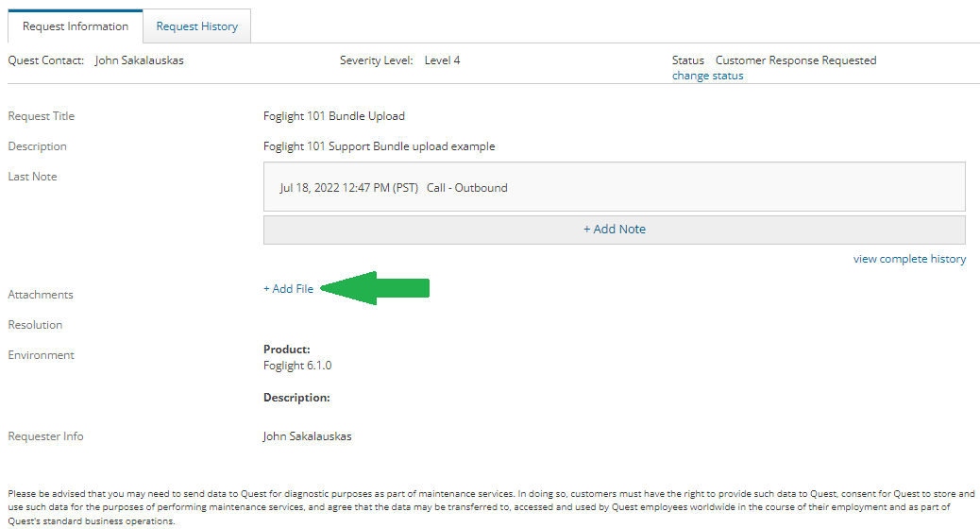Viewport: 980px width, 529px height.
Task: Click Quest Contact name John Sakalauskas
Action: [139, 60]
